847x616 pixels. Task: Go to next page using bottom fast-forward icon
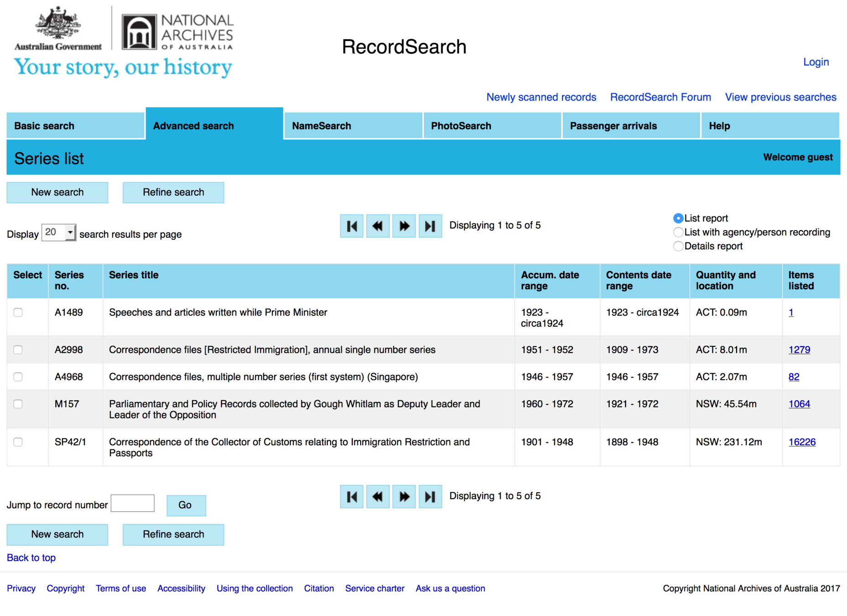404,496
